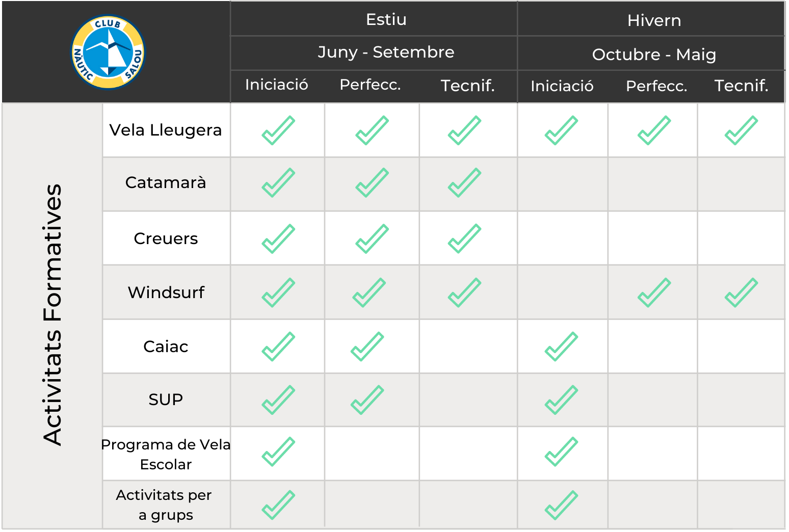The height and width of the screenshot is (532, 789).
Task: Click Caiac summer Iniciació checkmark
Action: [x=278, y=347]
